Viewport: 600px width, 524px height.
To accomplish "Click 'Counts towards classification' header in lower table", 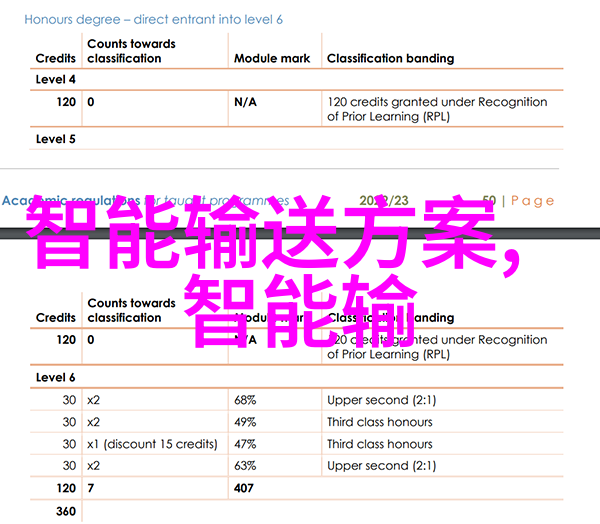I will pos(131,310).
